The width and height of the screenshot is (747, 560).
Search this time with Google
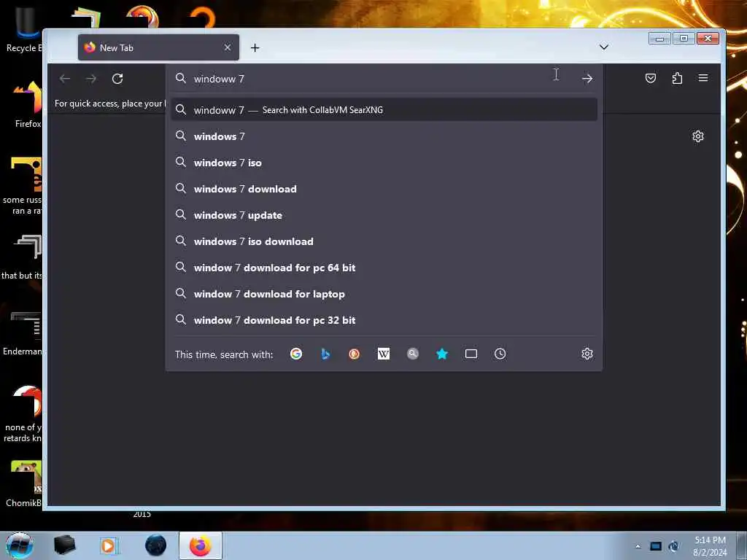tap(296, 354)
